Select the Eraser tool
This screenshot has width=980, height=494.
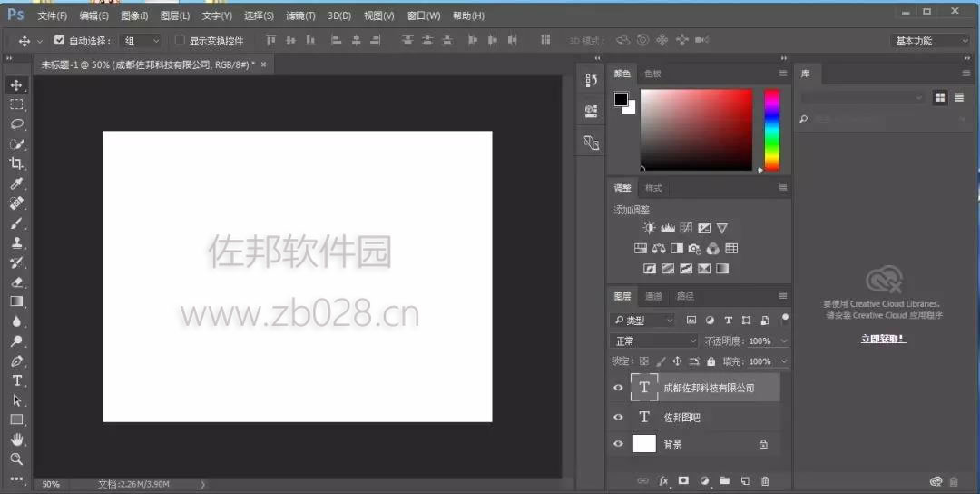click(17, 282)
